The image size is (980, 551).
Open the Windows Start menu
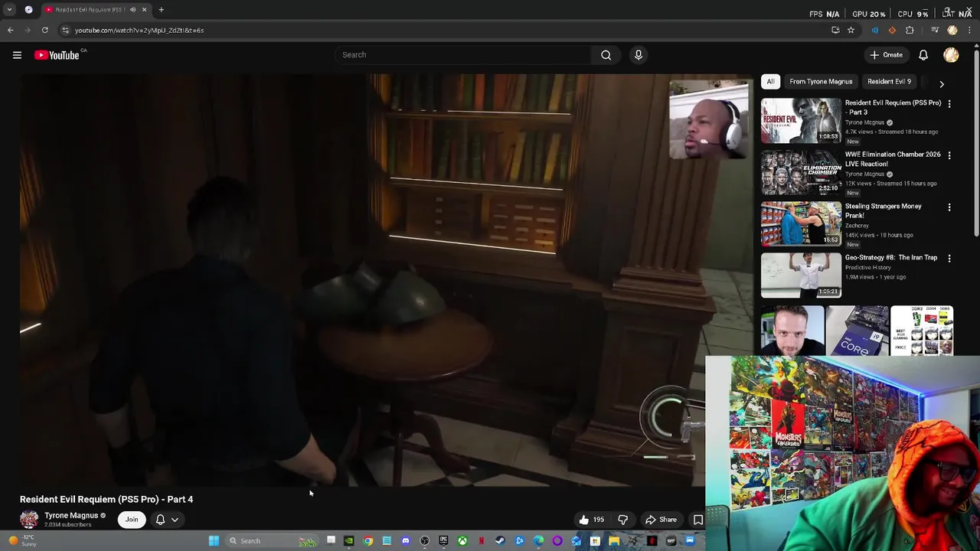tap(214, 541)
